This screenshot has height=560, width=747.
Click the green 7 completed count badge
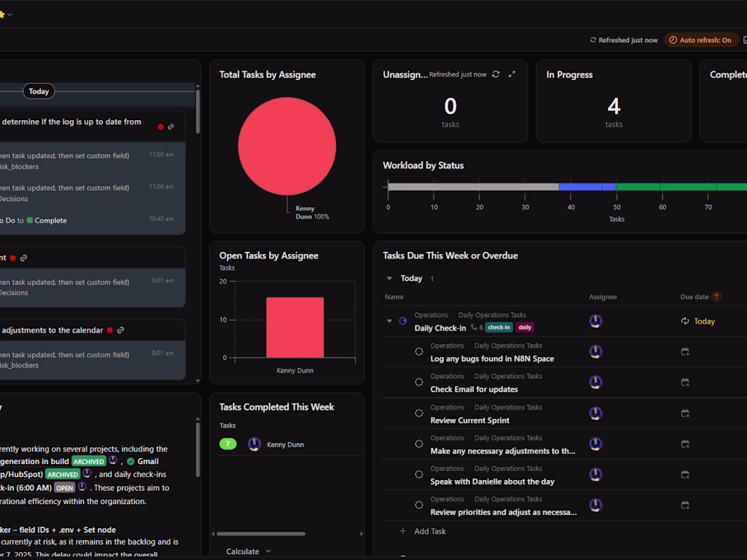click(227, 445)
